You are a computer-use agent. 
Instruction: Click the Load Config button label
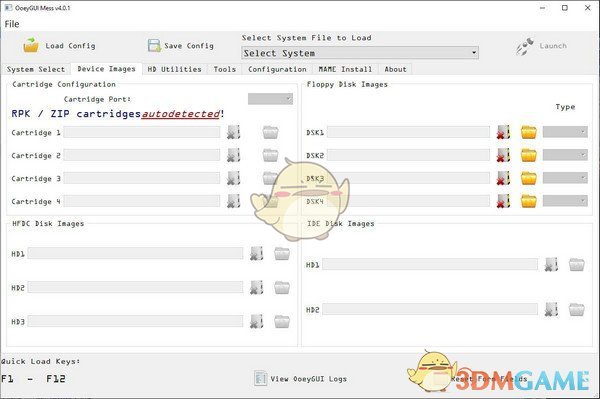70,46
